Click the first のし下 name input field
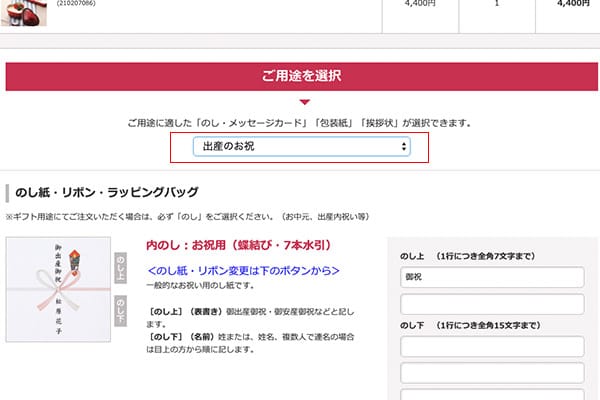 tap(492, 347)
